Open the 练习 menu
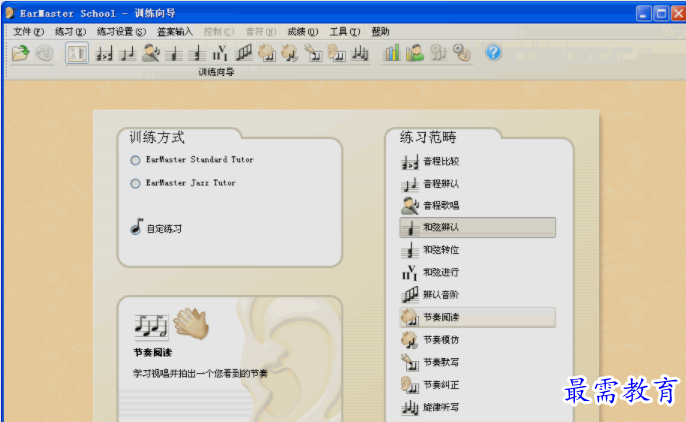This screenshot has height=422, width=686. (x=70, y=32)
